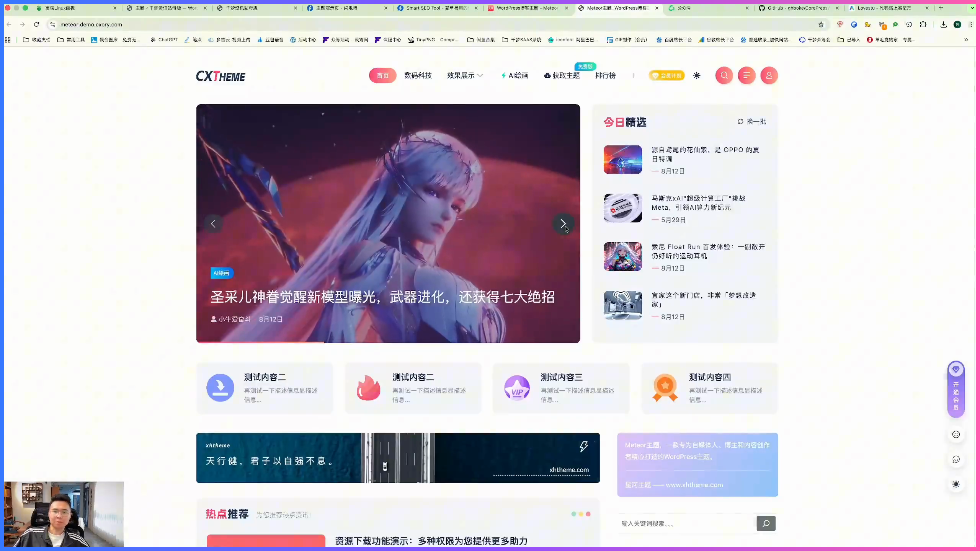Click author 小牛爱奋斗 link
Image resolution: width=980 pixels, height=551 pixels.
[231, 319]
